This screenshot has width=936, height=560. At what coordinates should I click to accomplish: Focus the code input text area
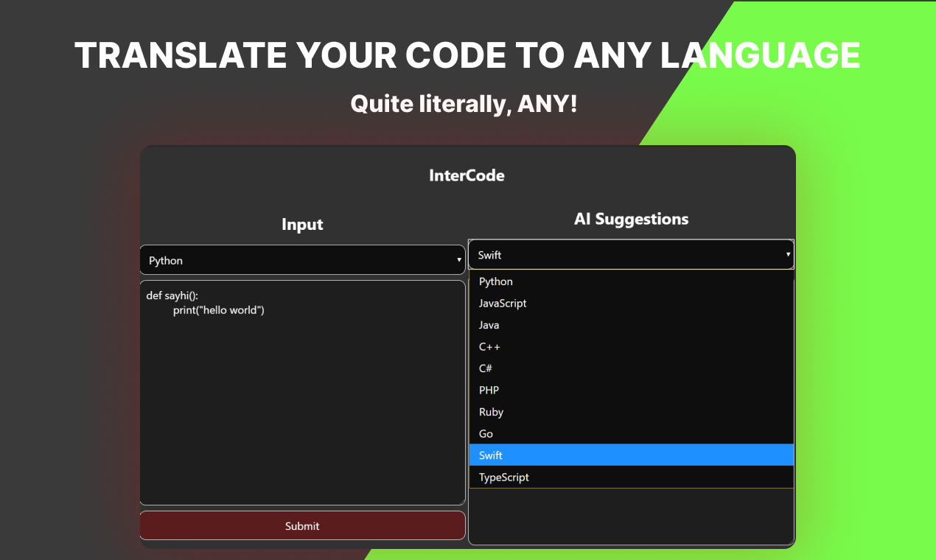[302, 393]
